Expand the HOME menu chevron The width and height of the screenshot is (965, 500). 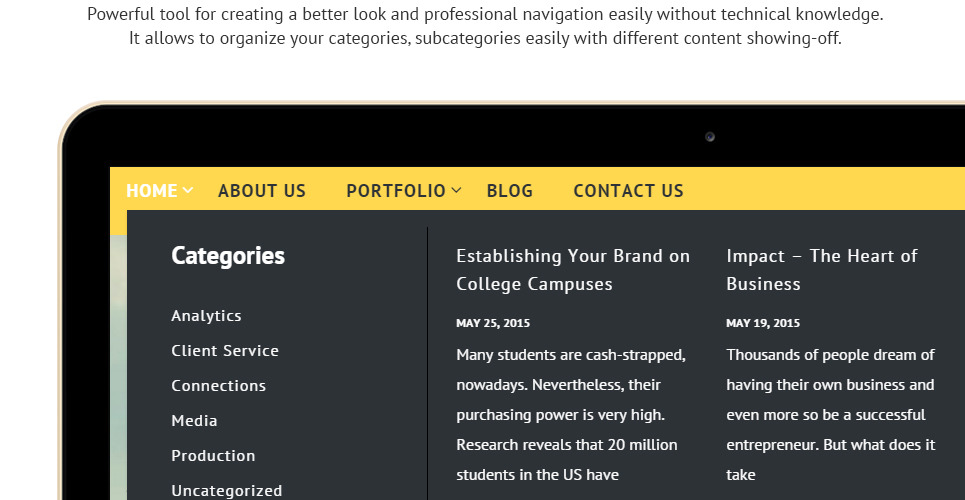[188, 191]
